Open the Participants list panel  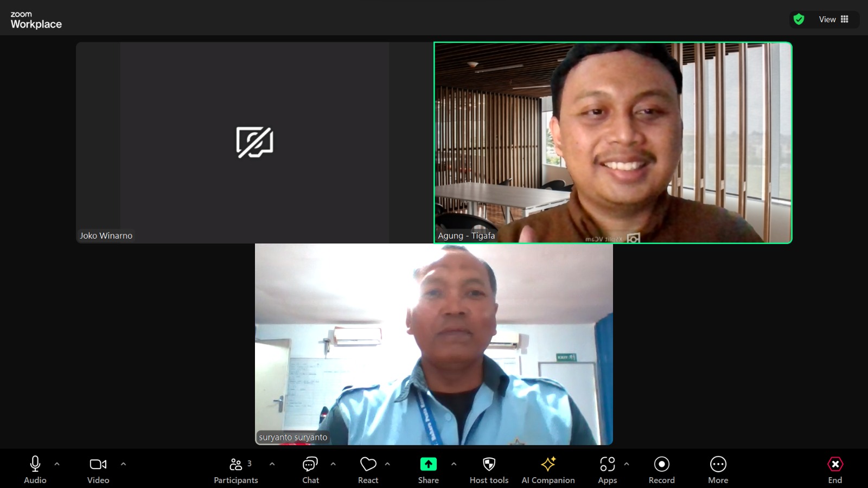tap(236, 464)
